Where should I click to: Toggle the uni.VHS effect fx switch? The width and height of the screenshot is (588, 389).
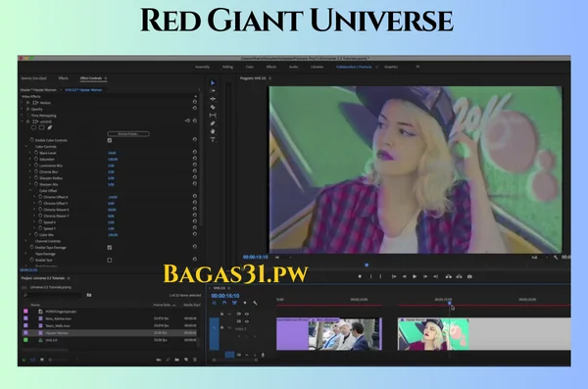point(27,122)
